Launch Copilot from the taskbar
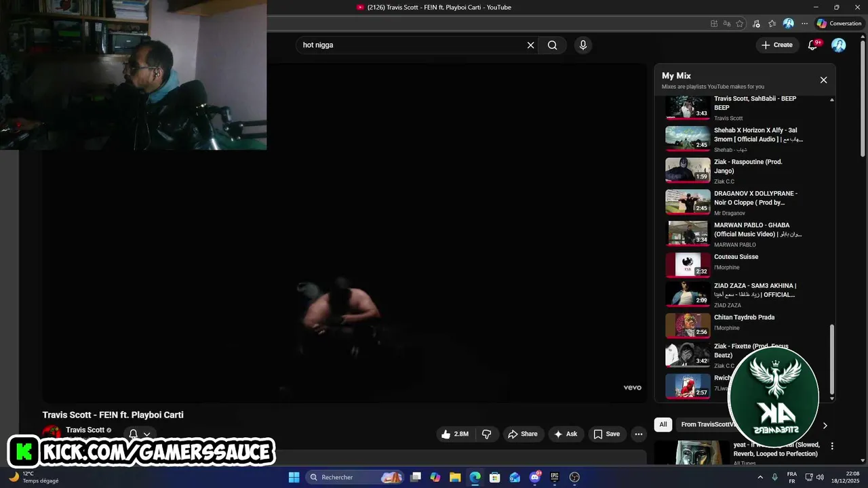 [x=435, y=477]
